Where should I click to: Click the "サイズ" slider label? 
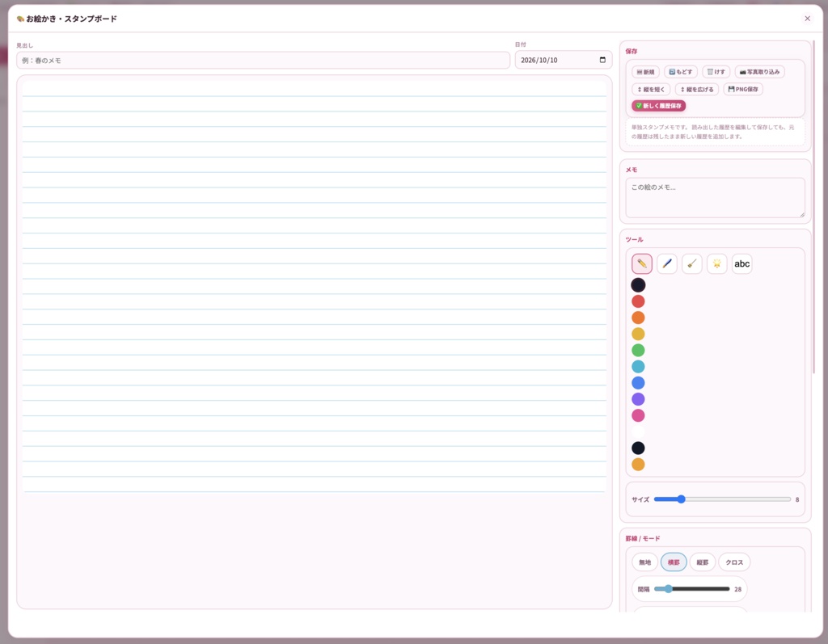click(640, 499)
